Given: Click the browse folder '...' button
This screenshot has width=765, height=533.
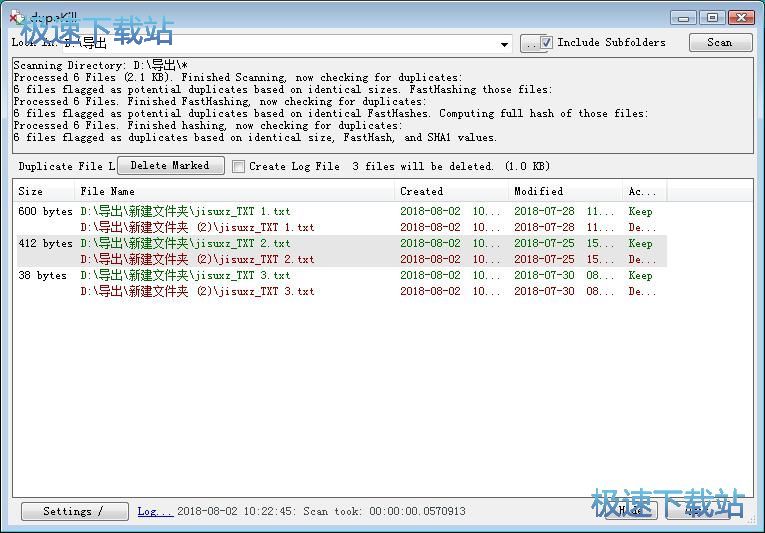Looking at the screenshot, I should (x=529, y=43).
